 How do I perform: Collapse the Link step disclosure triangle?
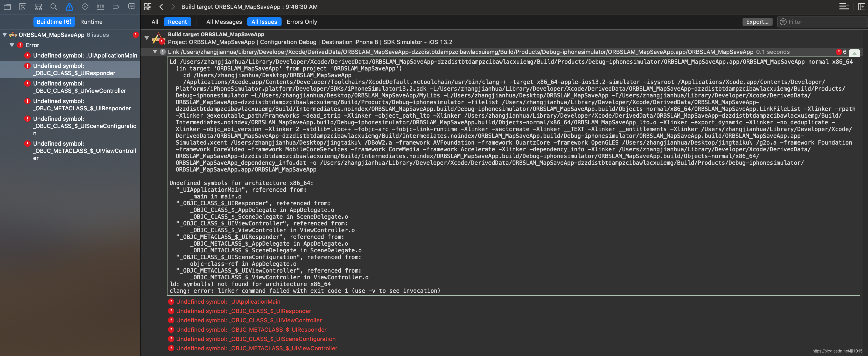155,52
